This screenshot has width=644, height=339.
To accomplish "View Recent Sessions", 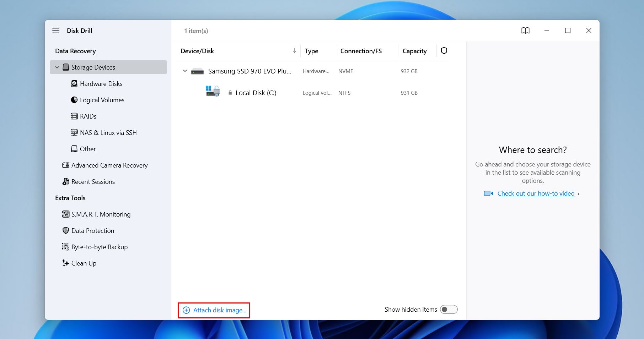I will (93, 181).
